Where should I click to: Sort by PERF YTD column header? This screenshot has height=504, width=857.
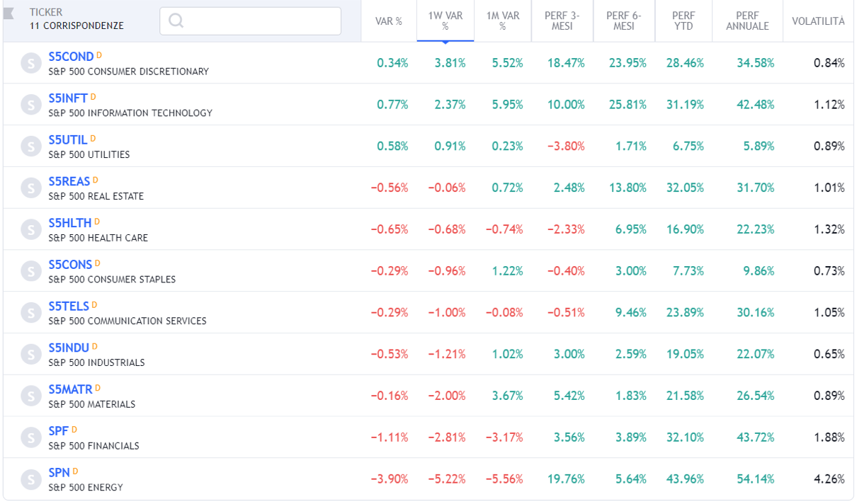(x=683, y=21)
